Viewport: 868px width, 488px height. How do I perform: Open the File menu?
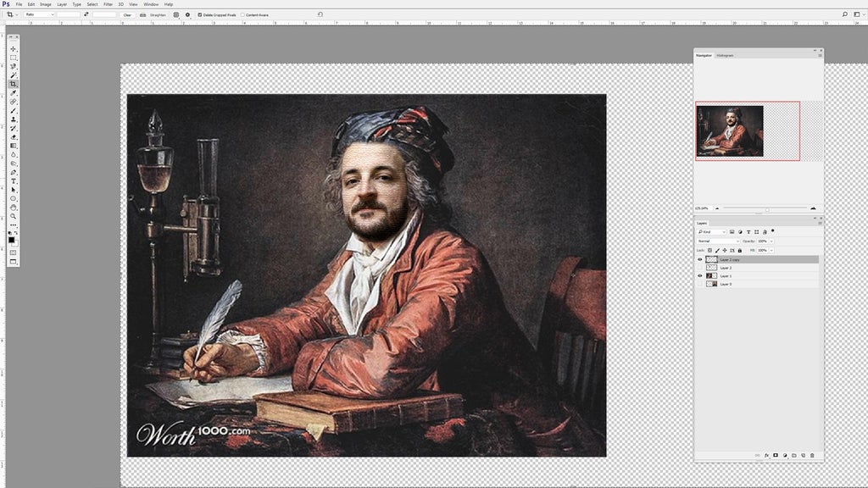(19, 4)
